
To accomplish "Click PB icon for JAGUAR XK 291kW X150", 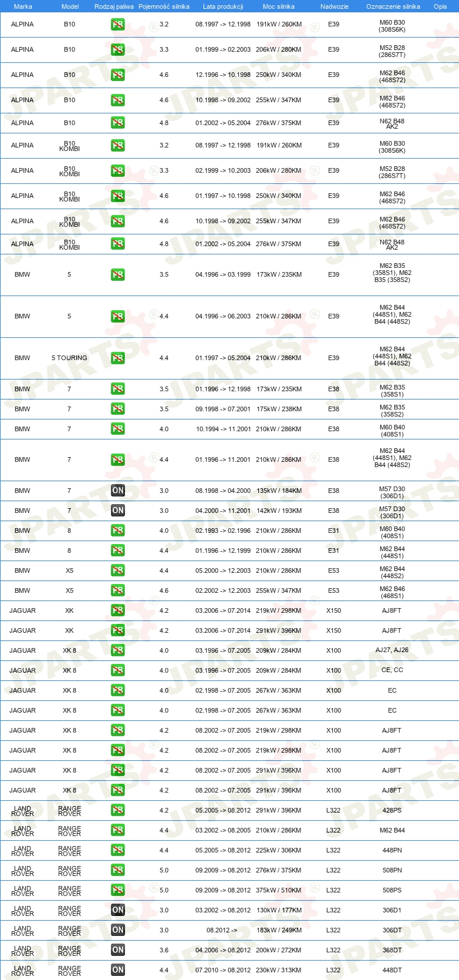I will point(118,630).
